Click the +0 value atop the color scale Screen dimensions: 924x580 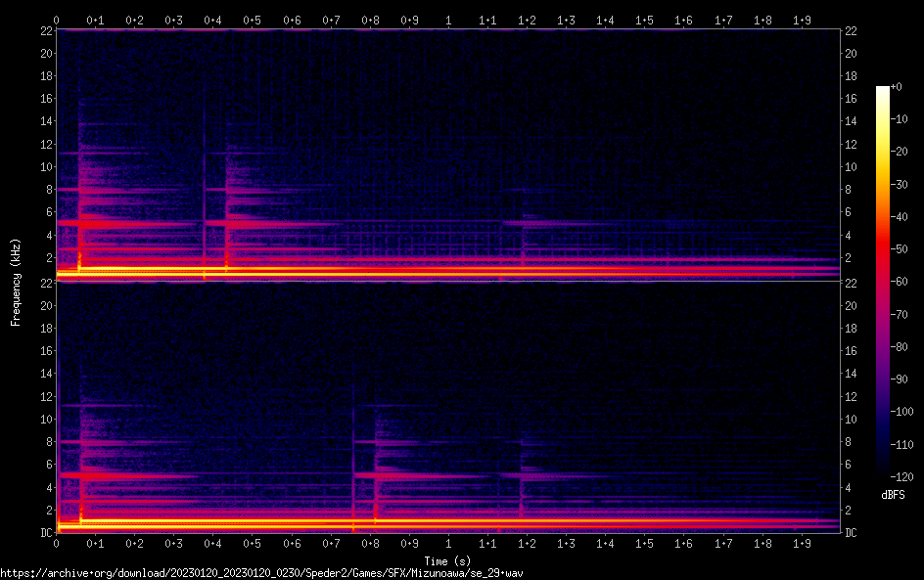click(898, 87)
